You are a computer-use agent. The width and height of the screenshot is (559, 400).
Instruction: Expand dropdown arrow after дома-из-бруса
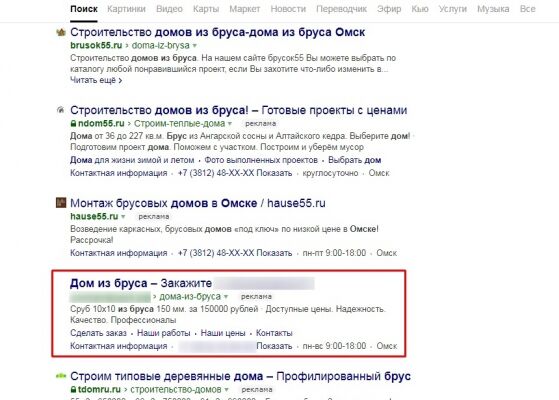point(226,297)
